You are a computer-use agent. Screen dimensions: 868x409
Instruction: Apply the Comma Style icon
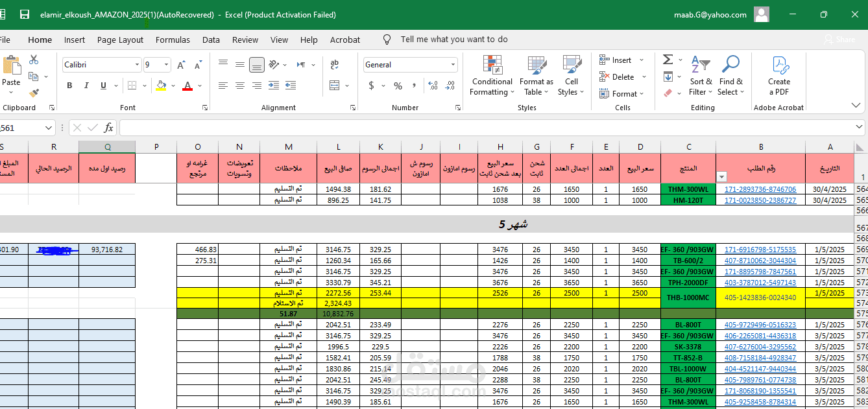coord(413,86)
